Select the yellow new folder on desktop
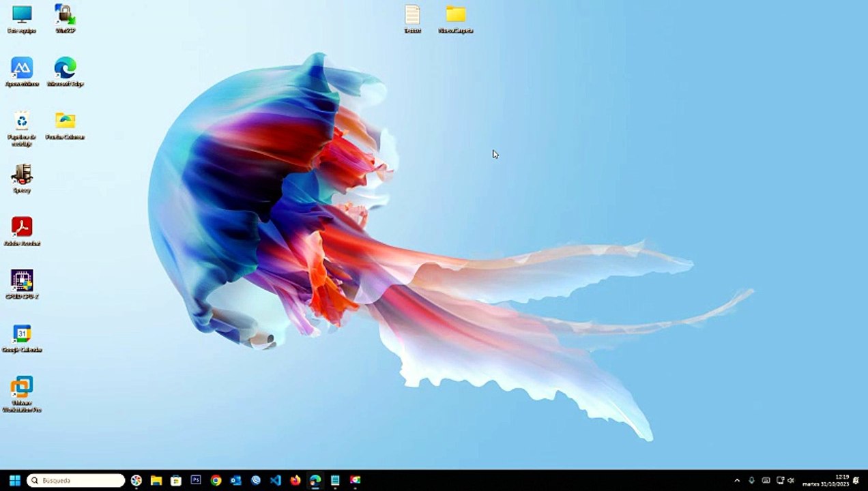The width and height of the screenshot is (868, 491). click(x=456, y=19)
